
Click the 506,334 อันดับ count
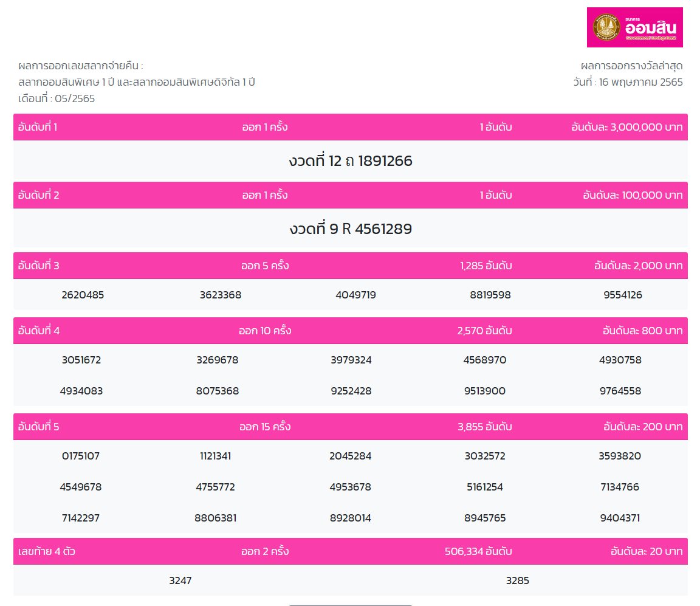pos(478,551)
